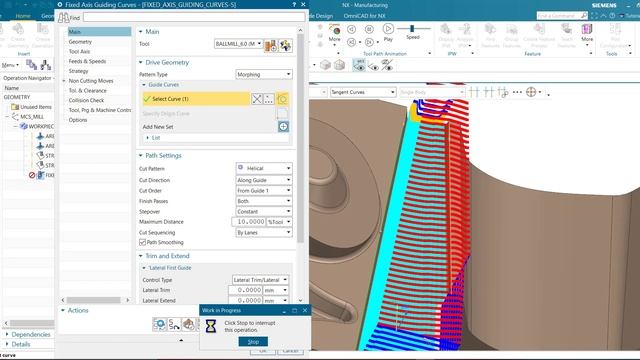
Task: Click the shaded cube display icon
Action: click(x=325, y=65)
